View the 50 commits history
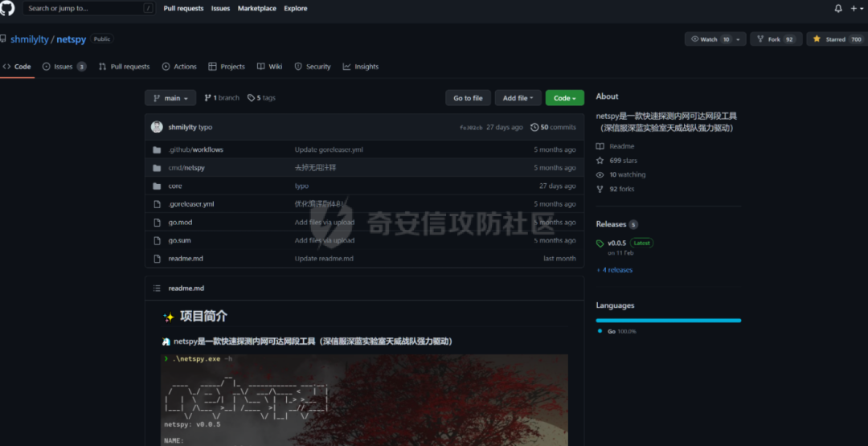868x446 pixels. coord(553,127)
